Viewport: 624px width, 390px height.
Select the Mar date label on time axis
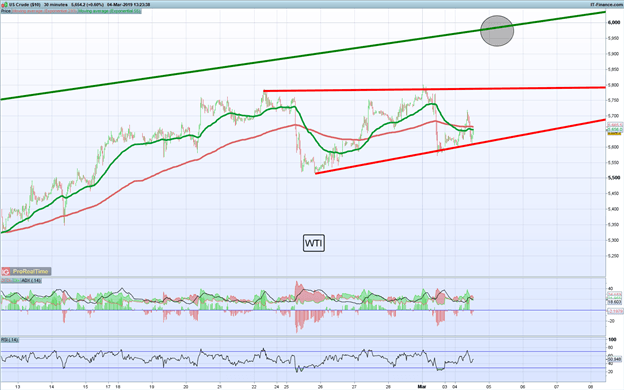click(422, 386)
